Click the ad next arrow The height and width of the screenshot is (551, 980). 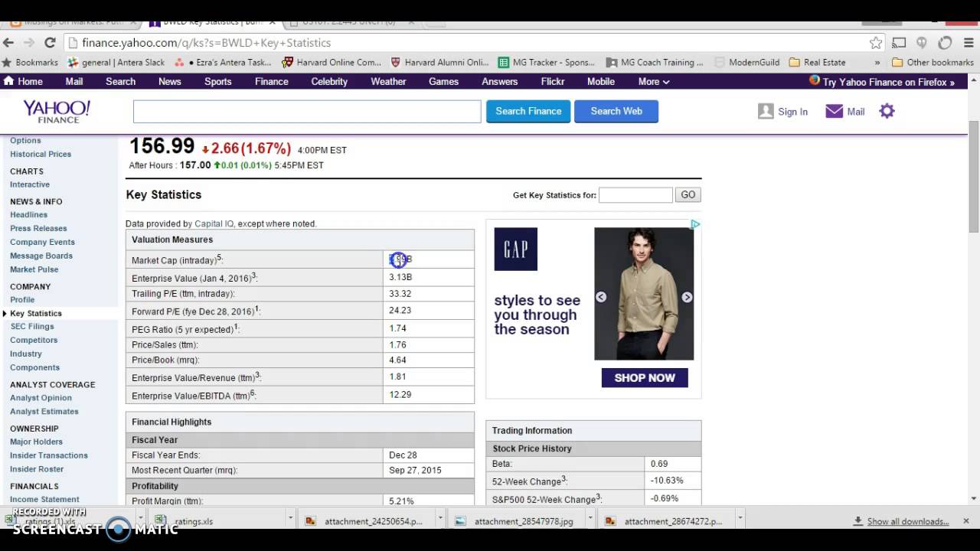[x=687, y=297]
